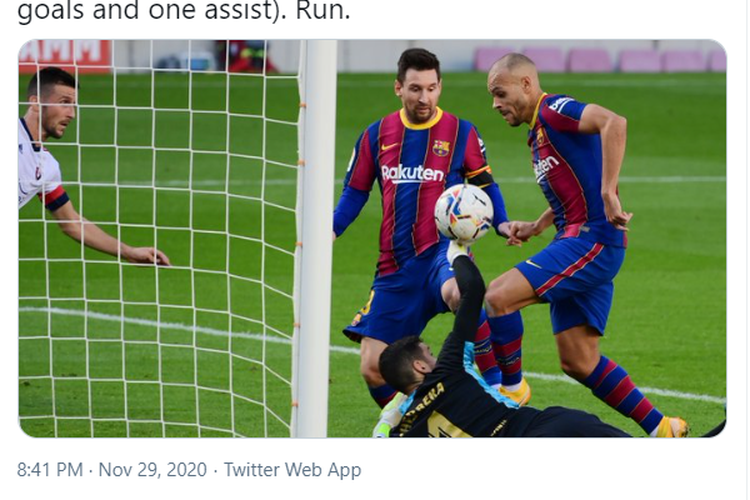Click the captain's armband on the player's arm
750x500 pixels.
481,176
